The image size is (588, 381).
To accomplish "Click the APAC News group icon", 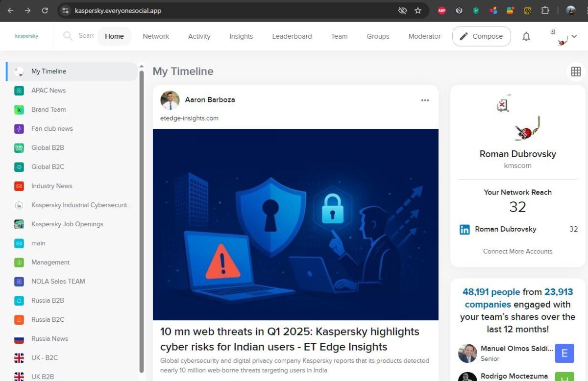I will coord(19,91).
